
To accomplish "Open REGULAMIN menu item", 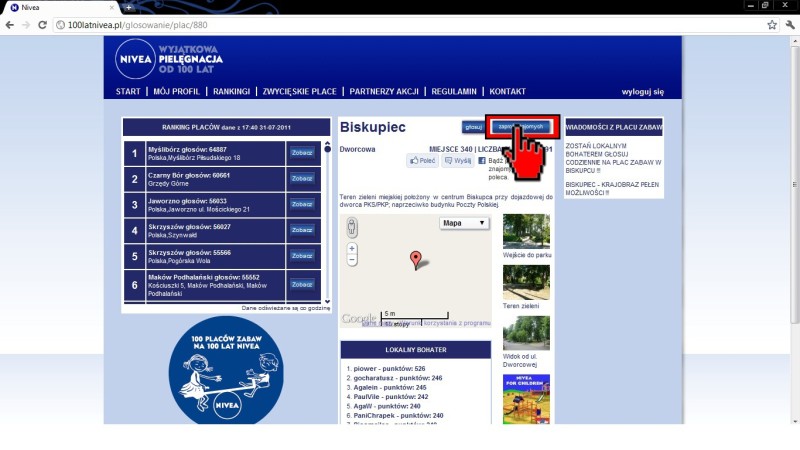I will 454,92.
